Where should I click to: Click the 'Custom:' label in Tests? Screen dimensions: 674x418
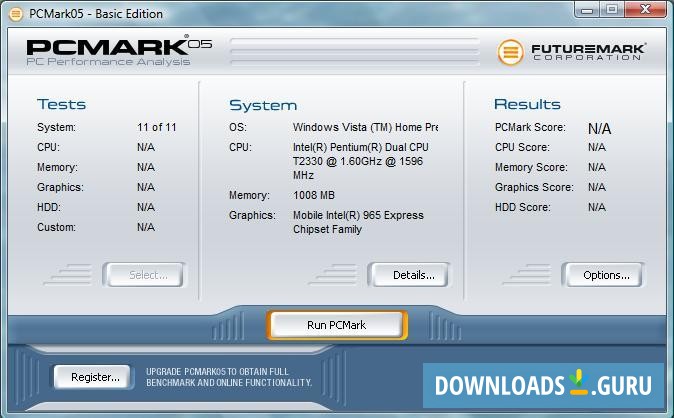point(56,227)
